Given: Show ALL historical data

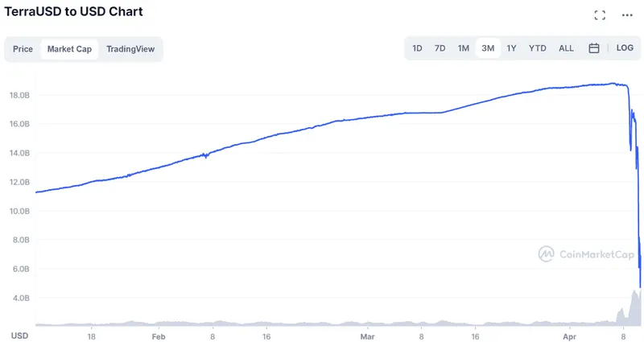Looking at the screenshot, I should [566, 48].
